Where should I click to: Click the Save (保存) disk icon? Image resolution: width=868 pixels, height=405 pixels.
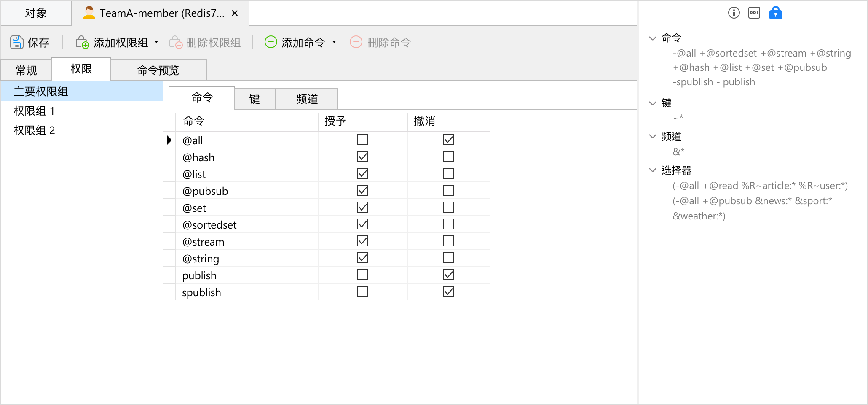pos(17,42)
